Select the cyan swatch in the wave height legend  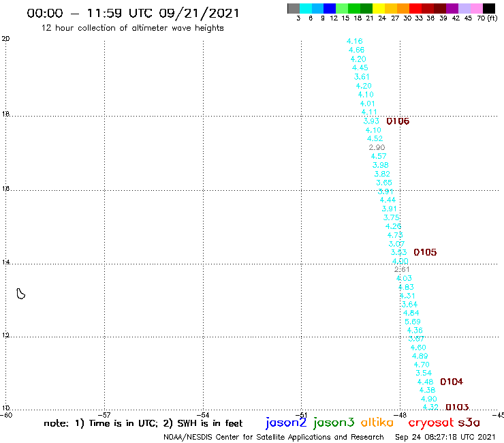pos(306,8)
